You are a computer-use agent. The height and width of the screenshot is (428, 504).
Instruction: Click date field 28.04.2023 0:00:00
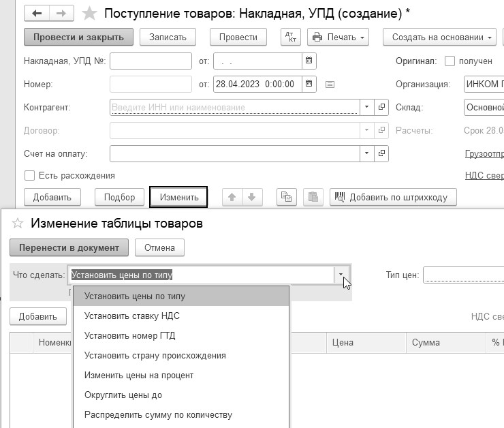click(x=257, y=84)
